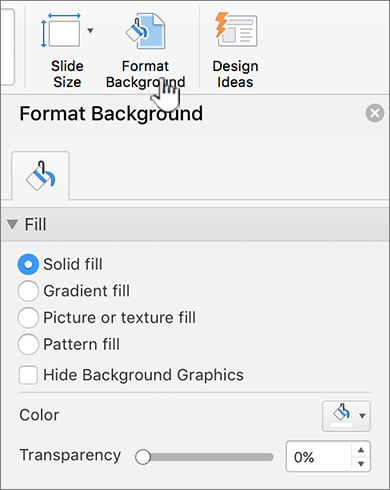The height and width of the screenshot is (490, 390).
Task: Click the Design Ideas text label
Action: coord(235,74)
